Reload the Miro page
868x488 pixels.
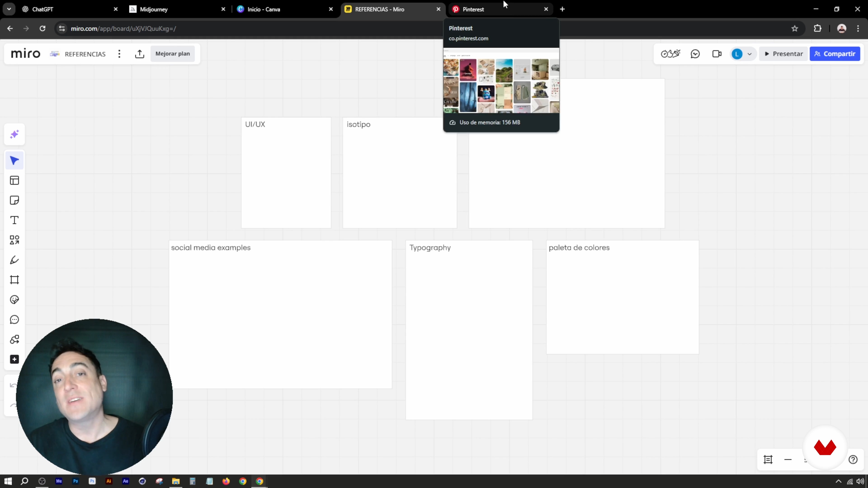pos(42,29)
